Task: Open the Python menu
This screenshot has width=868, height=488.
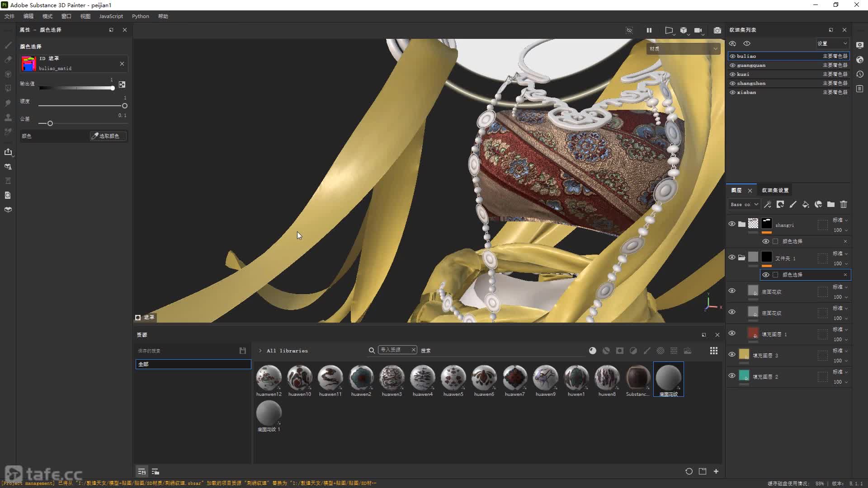Action: (141, 16)
